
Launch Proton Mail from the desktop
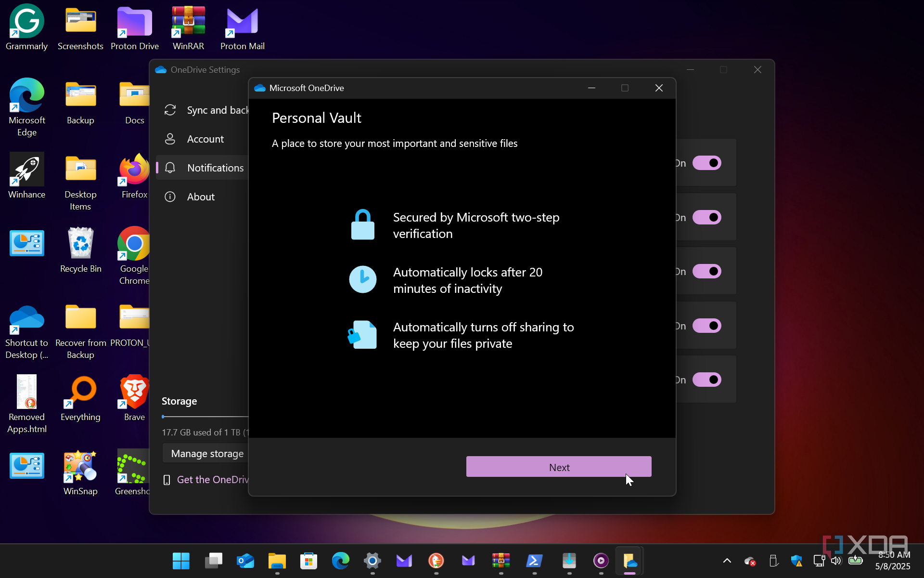tap(242, 22)
